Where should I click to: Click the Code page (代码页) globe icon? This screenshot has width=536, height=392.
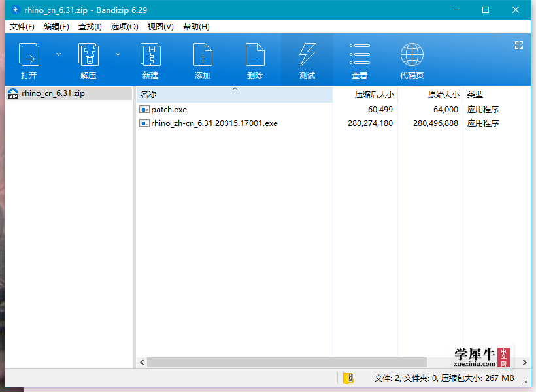[412, 55]
